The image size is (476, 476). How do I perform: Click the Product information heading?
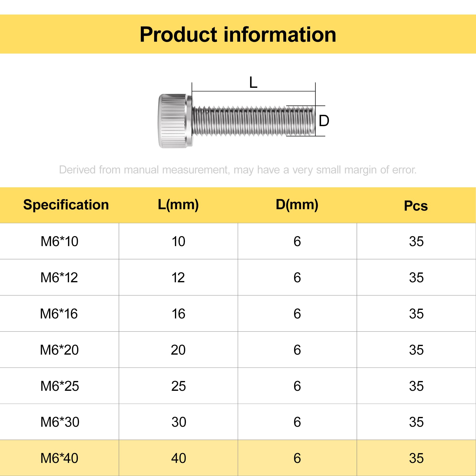coord(238,35)
